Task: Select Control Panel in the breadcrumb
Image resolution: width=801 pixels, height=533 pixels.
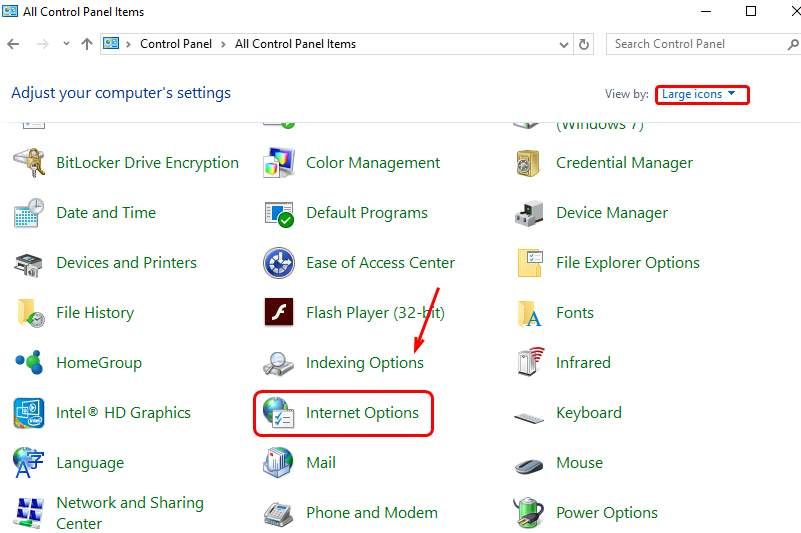Action: (176, 44)
